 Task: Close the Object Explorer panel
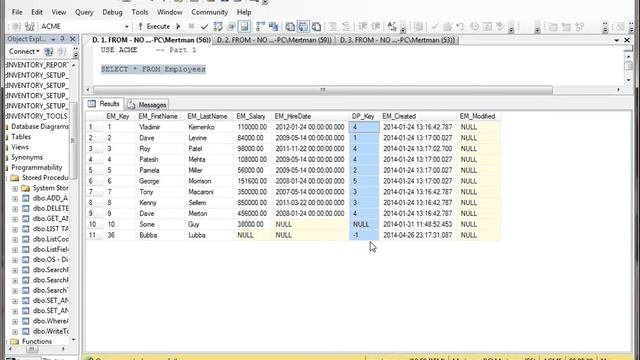coord(73,39)
